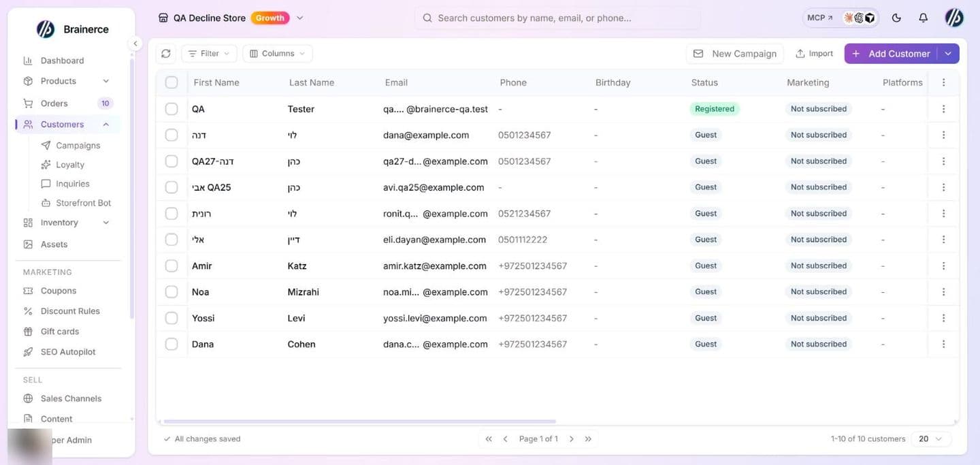
Task: Open row actions for avi.qa25@example.com
Action: [943, 187]
